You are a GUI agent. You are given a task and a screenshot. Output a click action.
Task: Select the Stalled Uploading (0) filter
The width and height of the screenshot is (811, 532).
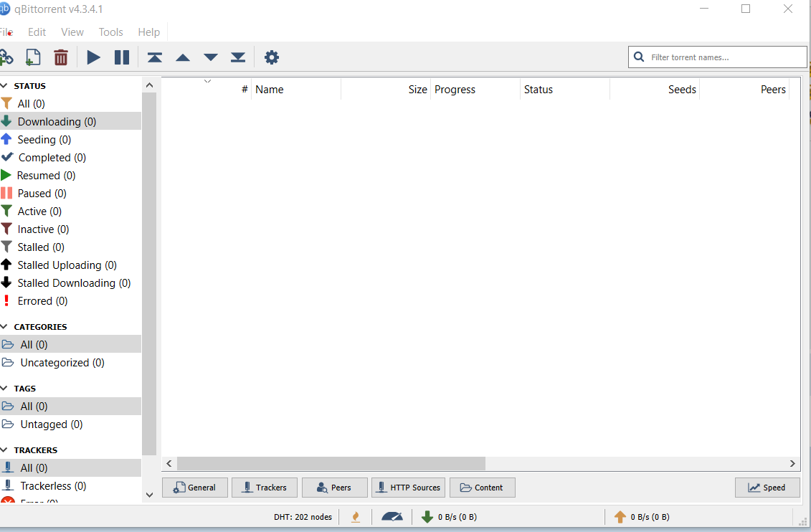click(70, 265)
